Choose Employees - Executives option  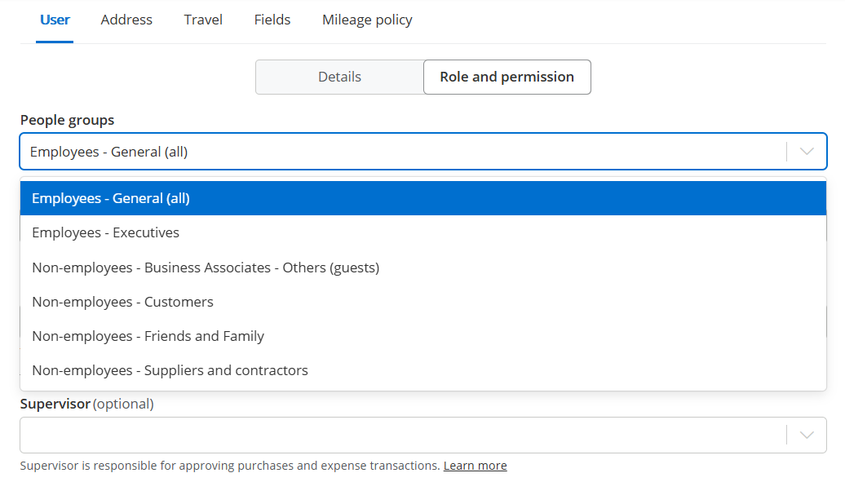click(106, 232)
